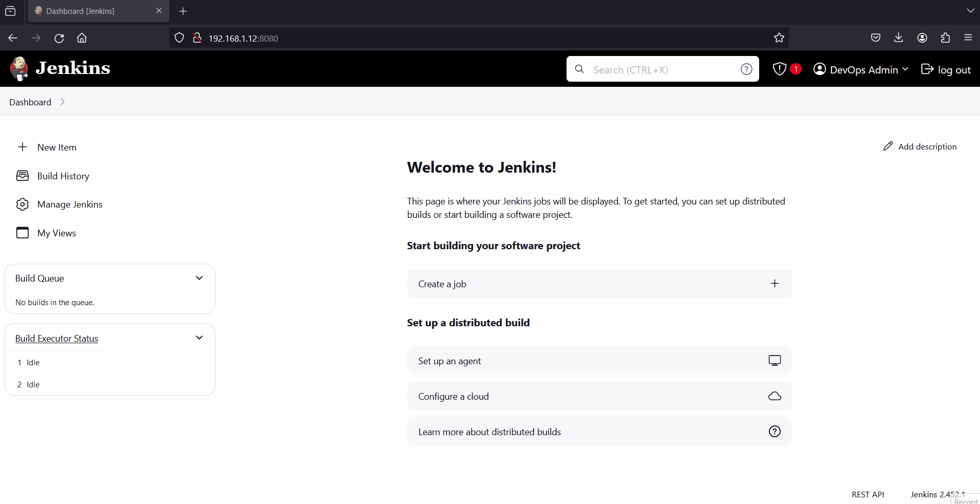Viewport: 980px width, 504px height.
Task: Click the search help question mark icon
Action: [746, 69]
